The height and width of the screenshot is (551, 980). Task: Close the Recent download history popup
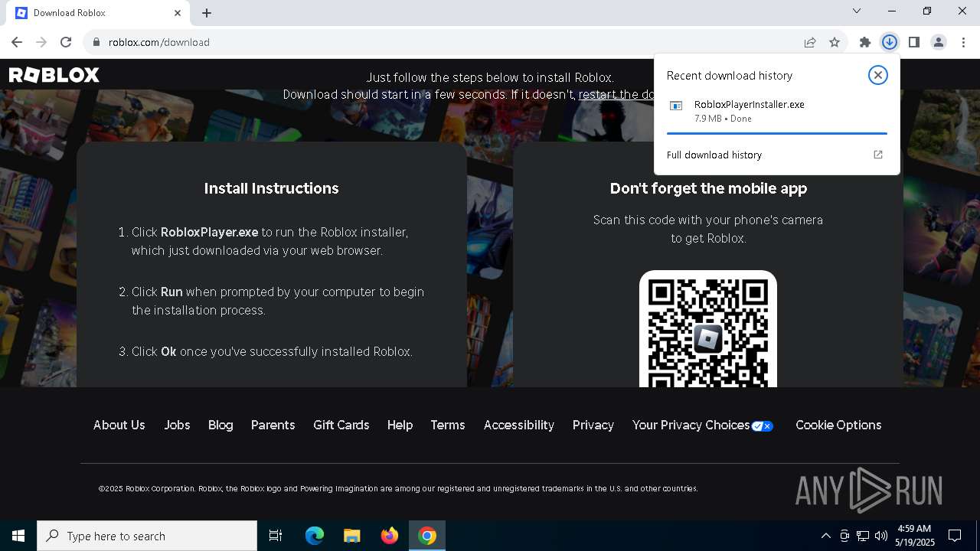click(x=878, y=75)
